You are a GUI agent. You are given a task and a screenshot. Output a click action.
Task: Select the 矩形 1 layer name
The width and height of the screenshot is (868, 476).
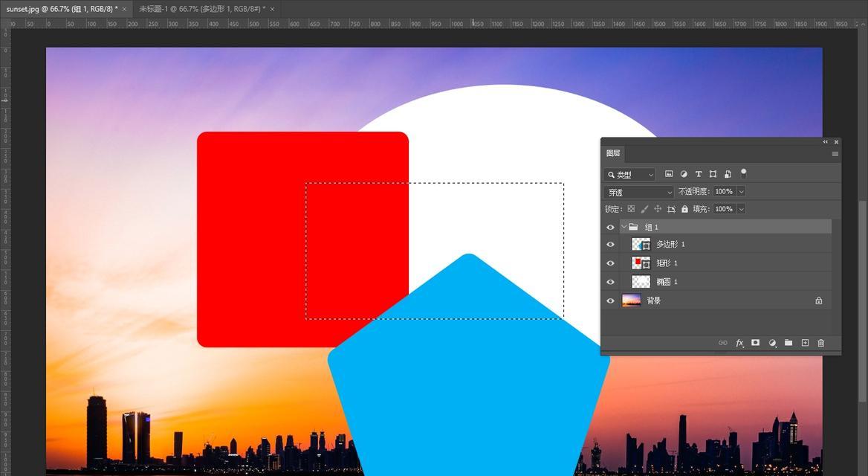click(x=667, y=263)
